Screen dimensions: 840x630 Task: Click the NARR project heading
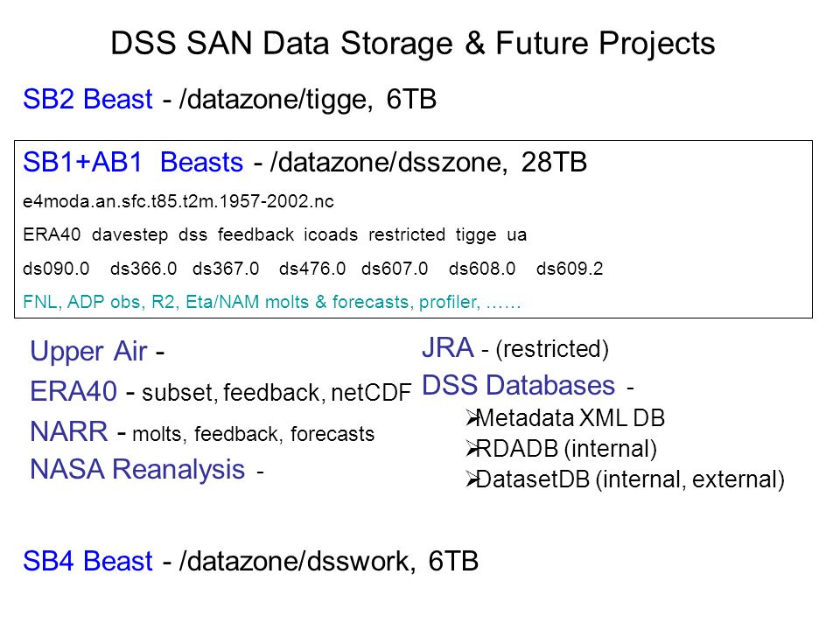(69, 431)
